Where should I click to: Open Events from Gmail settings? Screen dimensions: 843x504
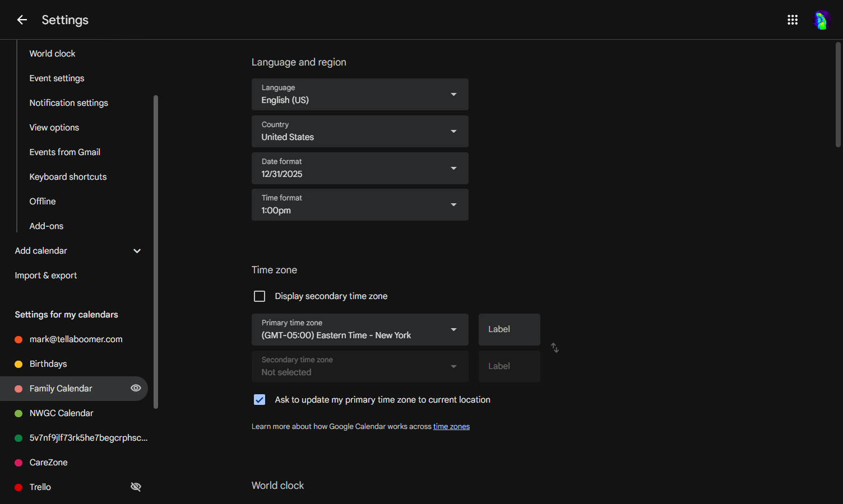65,152
